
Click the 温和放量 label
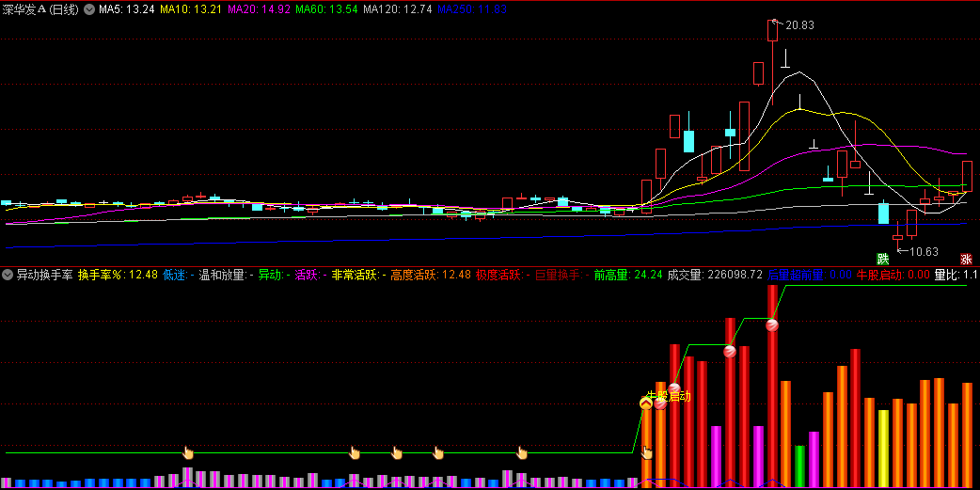click(x=226, y=275)
